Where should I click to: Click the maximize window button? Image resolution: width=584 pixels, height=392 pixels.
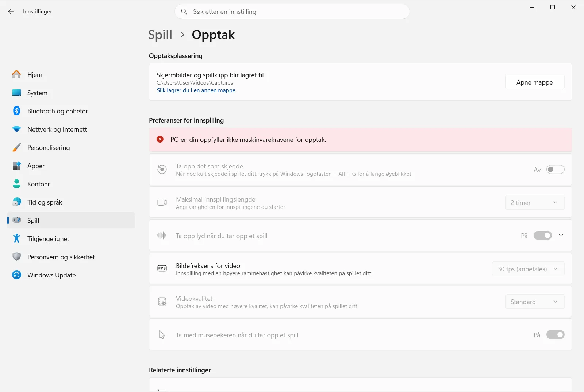[x=553, y=7]
